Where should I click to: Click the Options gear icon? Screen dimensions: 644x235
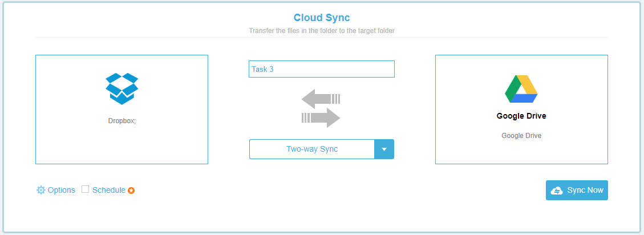coord(40,190)
